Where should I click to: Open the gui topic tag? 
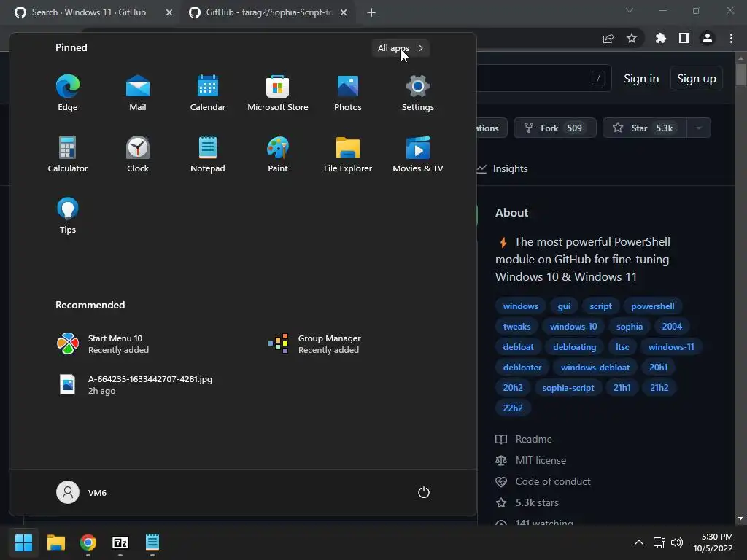click(x=564, y=306)
